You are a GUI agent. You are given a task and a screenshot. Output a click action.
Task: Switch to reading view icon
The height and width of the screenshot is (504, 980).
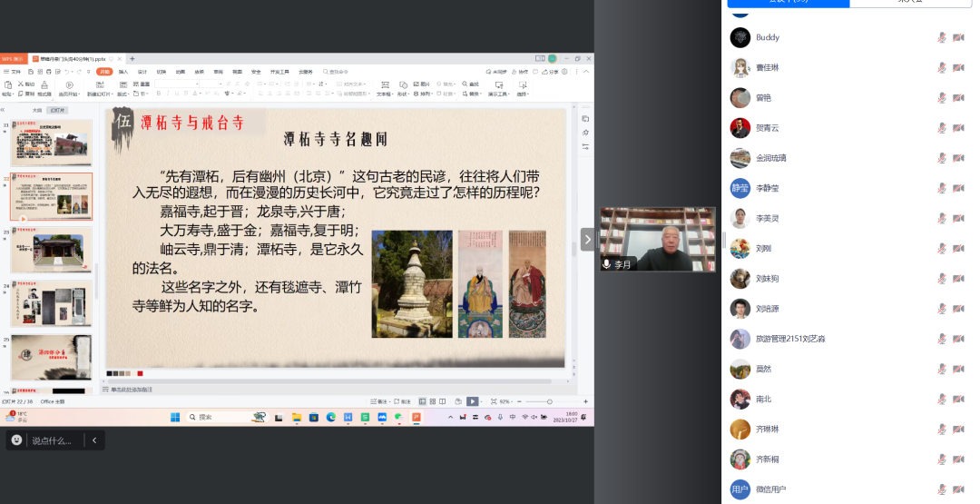(443, 401)
